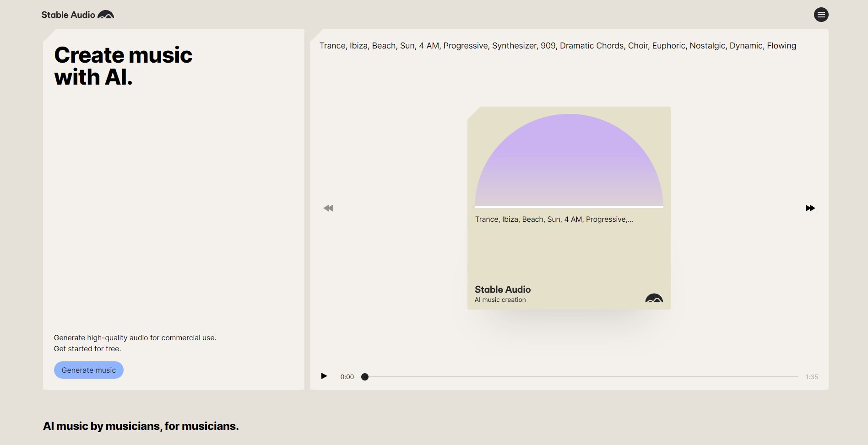Open the hamburger menu icon
Screen dimensions: 868x445
[821, 15]
